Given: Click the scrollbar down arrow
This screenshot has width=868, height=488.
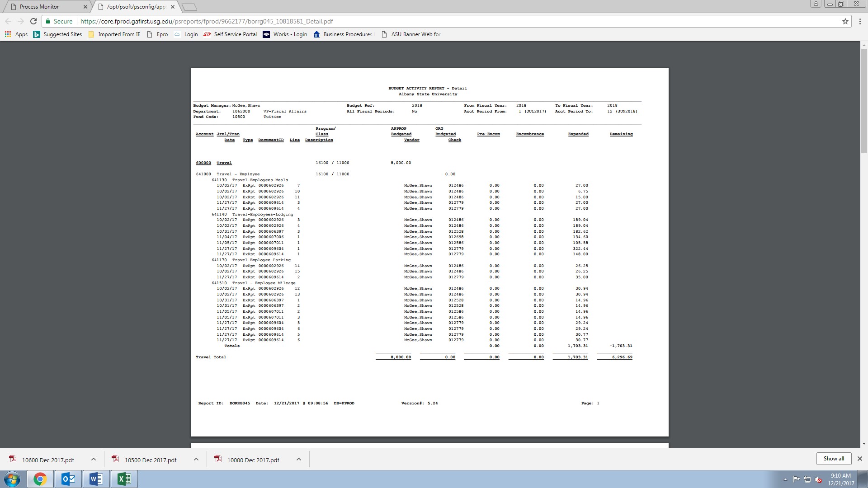Looking at the screenshot, I should tap(864, 444).
